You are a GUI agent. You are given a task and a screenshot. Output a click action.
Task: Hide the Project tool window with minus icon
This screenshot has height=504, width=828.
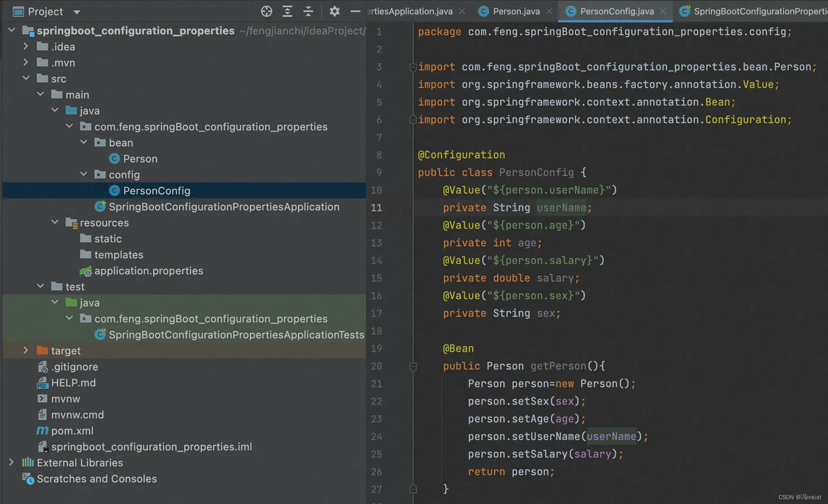[355, 11]
